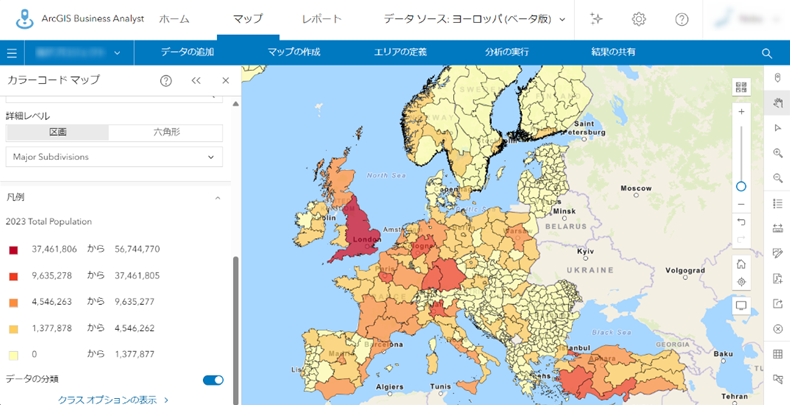Open the basemap gallery grid icon
The image size is (790, 405).
[x=741, y=86]
